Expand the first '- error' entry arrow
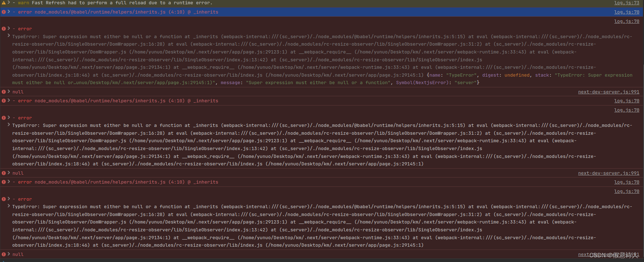This screenshot has width=644, height=262. (x=9, y=28)
